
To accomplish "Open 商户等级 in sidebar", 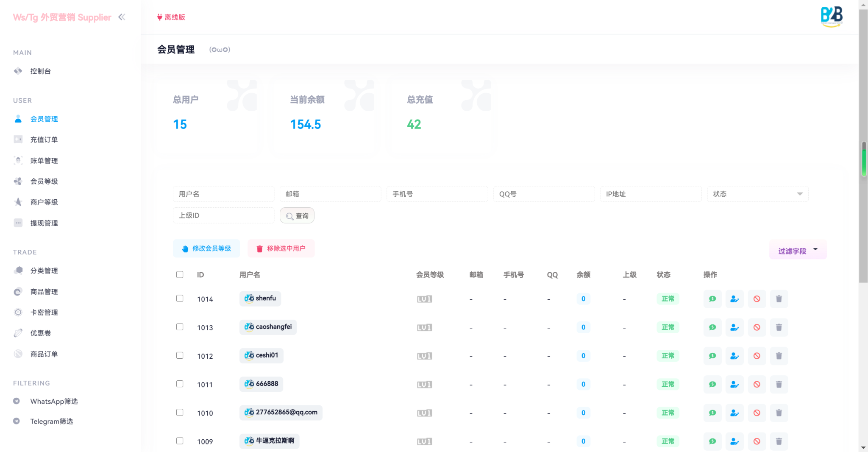I will coord(44,202).
